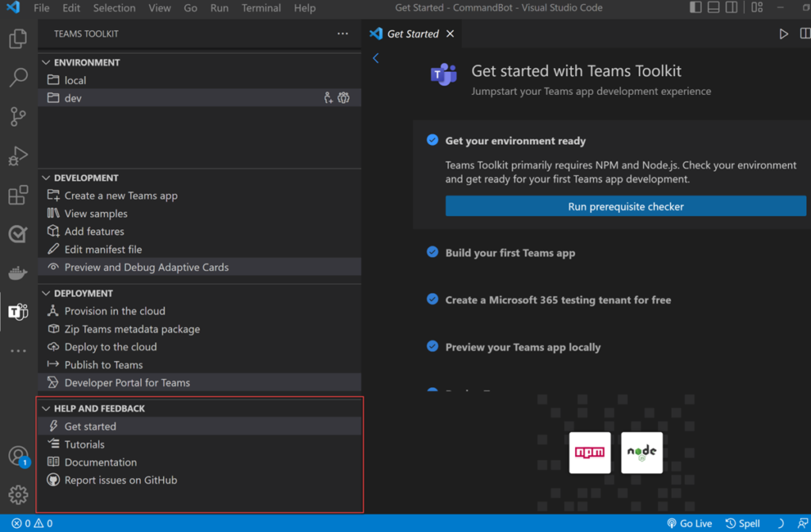
Task: Select the dev environment folder
Action: 73,98
